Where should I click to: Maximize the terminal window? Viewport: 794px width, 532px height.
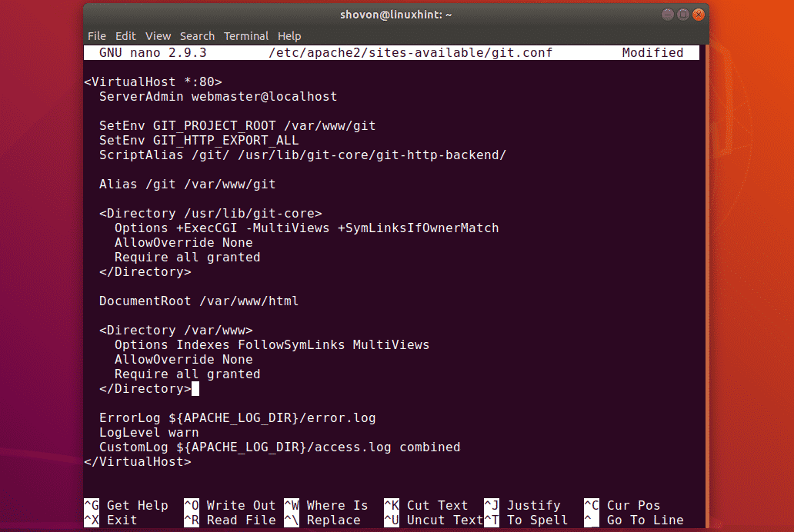[x=682, y=15]
